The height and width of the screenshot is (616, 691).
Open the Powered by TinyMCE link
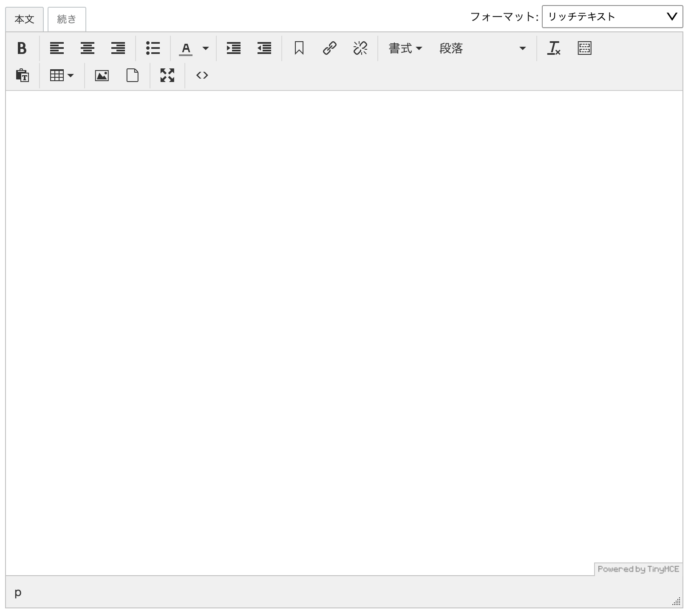(x=638, y=569)
